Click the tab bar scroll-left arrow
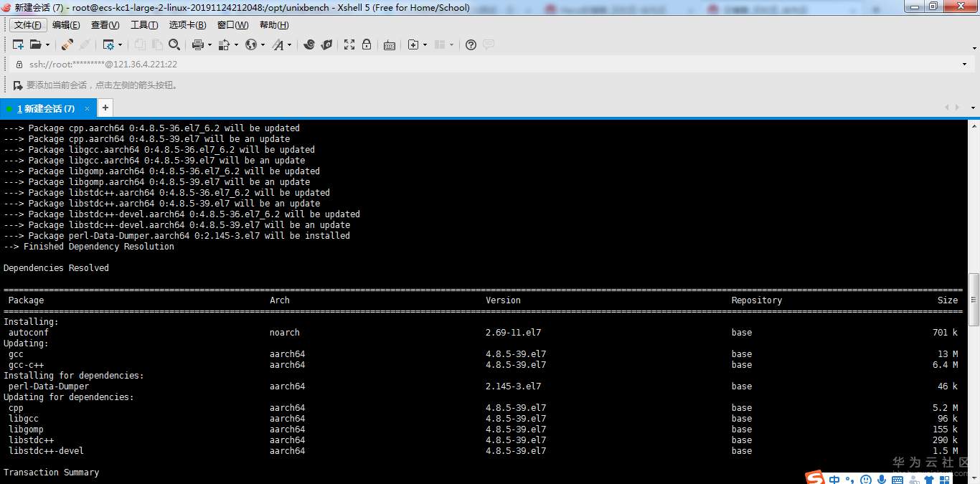980x484 pixels. pyautogui.click(x=947, y=108)
